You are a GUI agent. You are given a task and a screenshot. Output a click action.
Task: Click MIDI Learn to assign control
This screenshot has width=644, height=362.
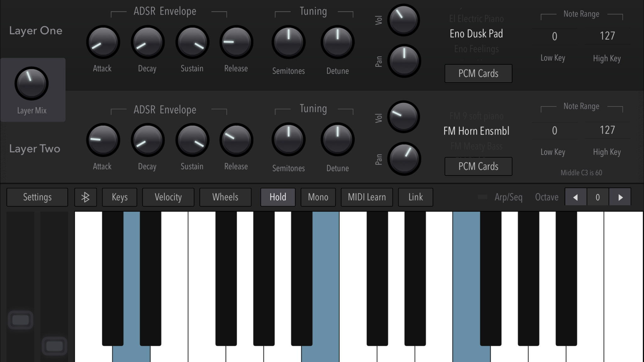click(x=366, y=197)
